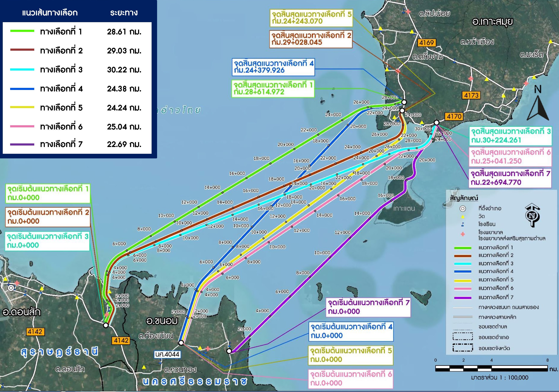Click the map scale bar
Image resolution: width=559 pixels, height=392 pixels.
(491, 368)
